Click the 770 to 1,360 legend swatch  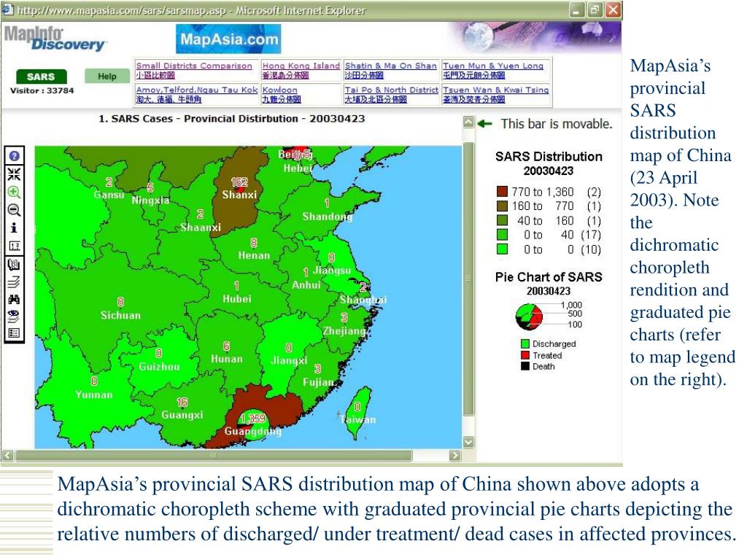click(502, 192)
